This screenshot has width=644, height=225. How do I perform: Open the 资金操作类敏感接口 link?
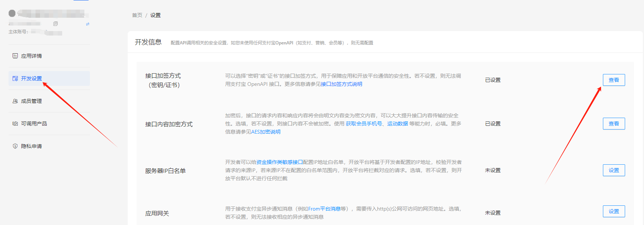click(279, 162)
